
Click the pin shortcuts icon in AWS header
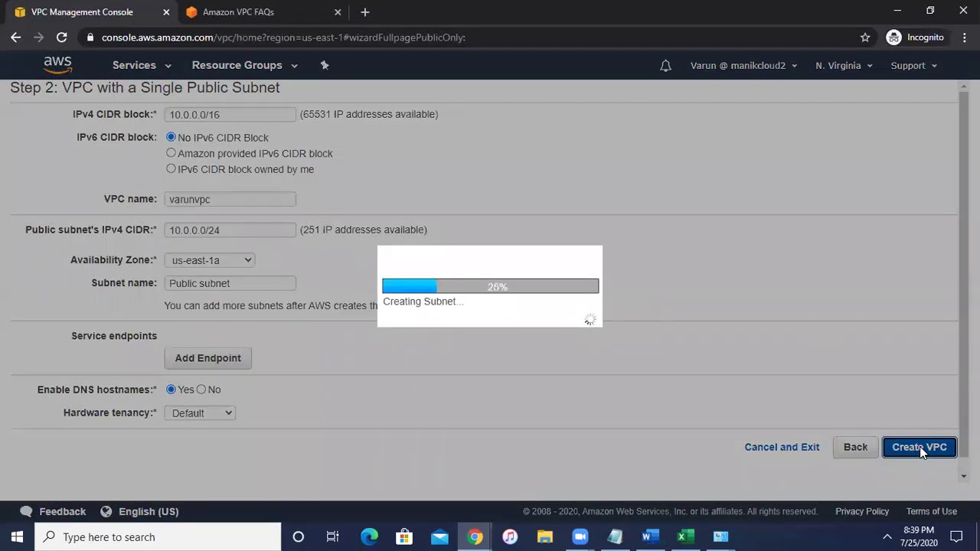pos(325,65)
